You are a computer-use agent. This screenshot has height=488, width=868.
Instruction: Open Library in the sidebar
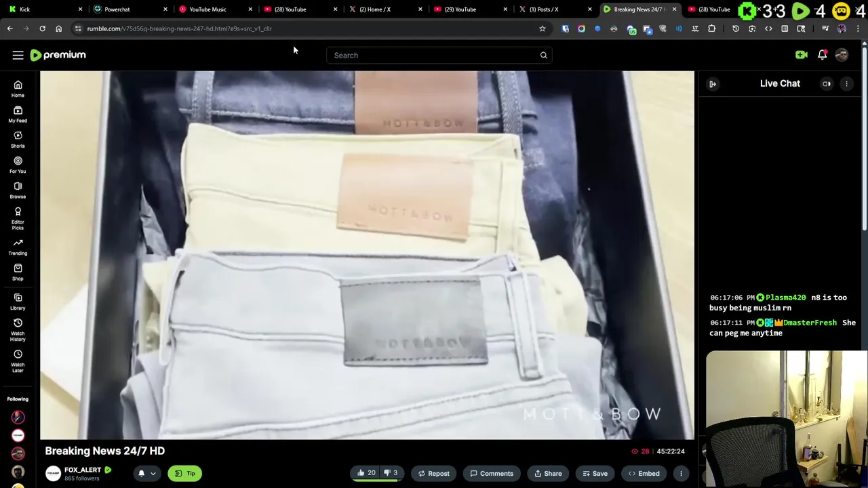point(18,302)
